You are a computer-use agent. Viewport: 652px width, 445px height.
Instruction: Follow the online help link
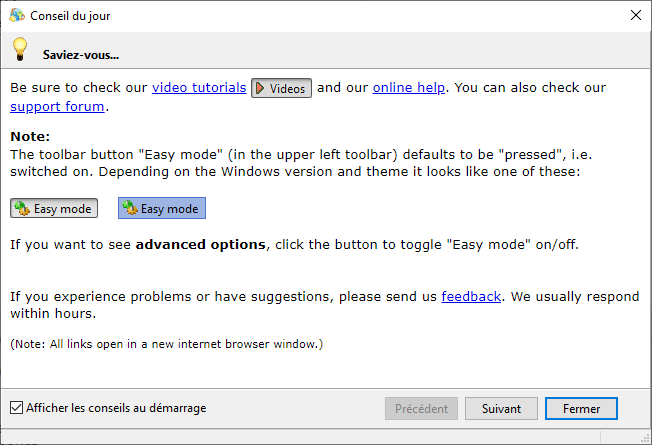pyautogui.click(x=409, y=88)
